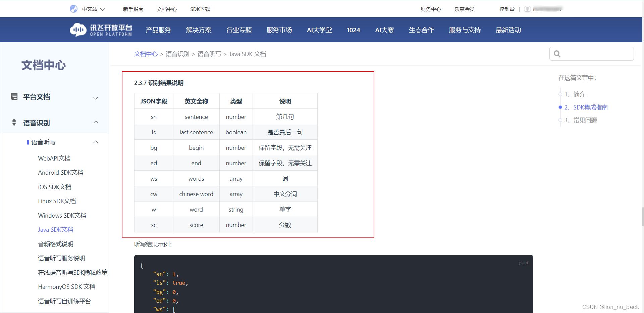Collapse the 语音听写 subsection chevron
This screenshot has height=313, width=644.
pos(96,142)
